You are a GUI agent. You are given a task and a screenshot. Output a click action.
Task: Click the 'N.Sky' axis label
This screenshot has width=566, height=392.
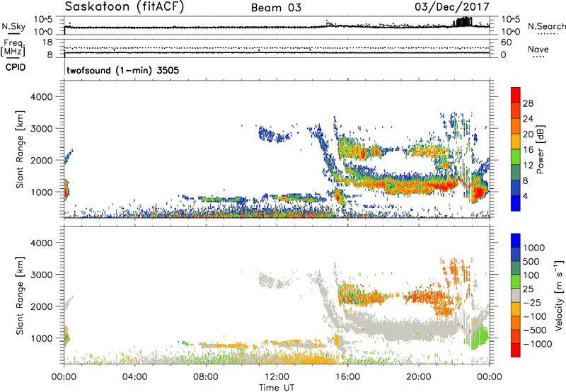coord(13,26)
